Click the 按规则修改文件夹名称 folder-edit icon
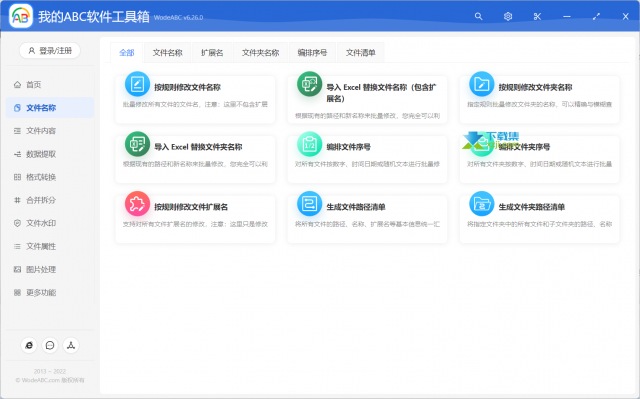The image size is (640, 399). click(482, 84)
